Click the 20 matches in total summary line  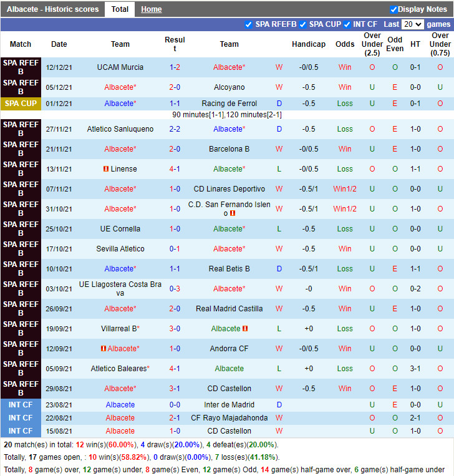click(x=141, y=445)
